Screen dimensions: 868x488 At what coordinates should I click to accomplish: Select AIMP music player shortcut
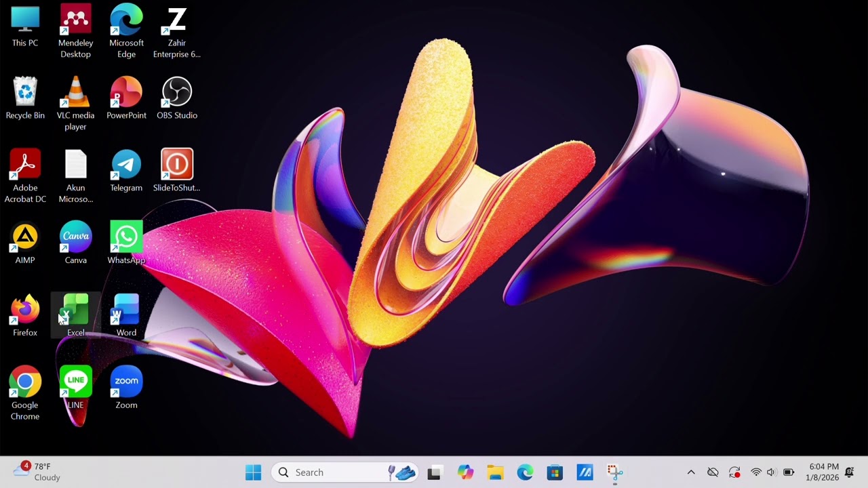click(x=25, y=244)
